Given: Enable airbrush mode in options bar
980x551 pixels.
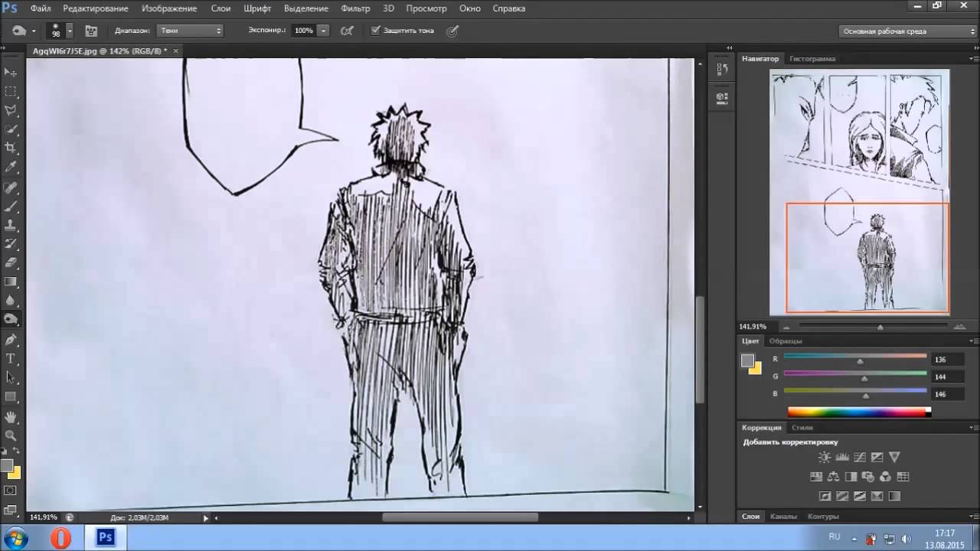Looking at the screenshot, I should point(346,31).
